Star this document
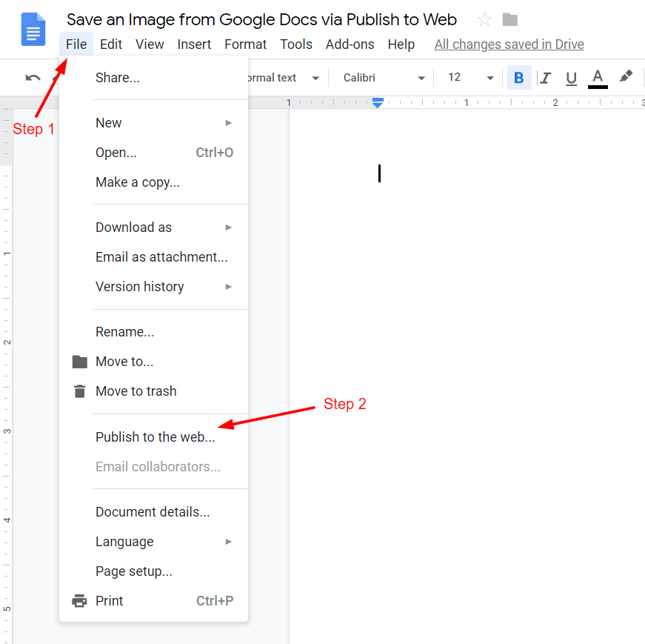 [x=484, y=19]
